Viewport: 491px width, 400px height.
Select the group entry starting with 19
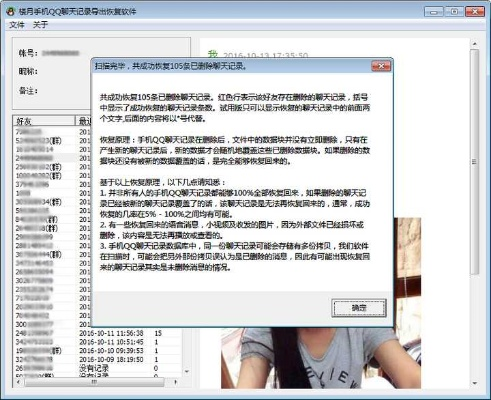click(38, 351)
